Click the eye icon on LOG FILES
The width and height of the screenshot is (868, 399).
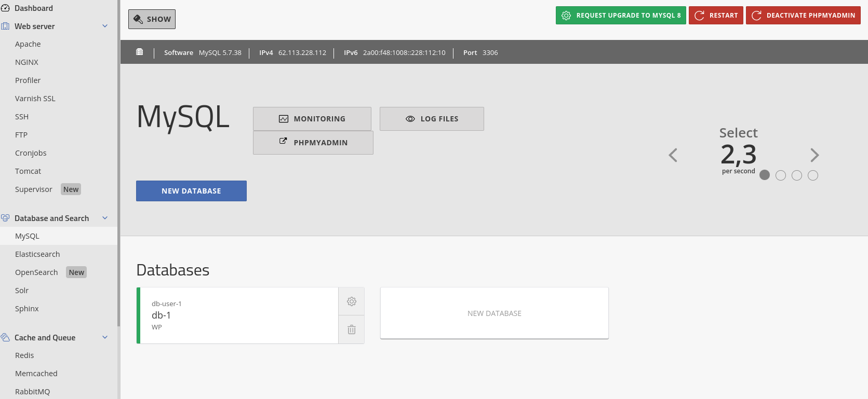(410, 119)
